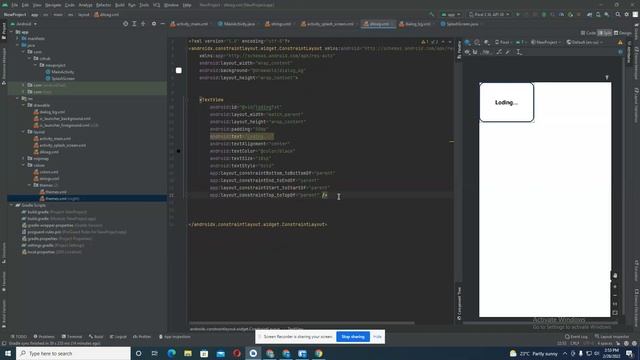Switch to dialog_bg.xml editor tab
The width and height of the screenshot is (640, 360).
tap(416, 24)
